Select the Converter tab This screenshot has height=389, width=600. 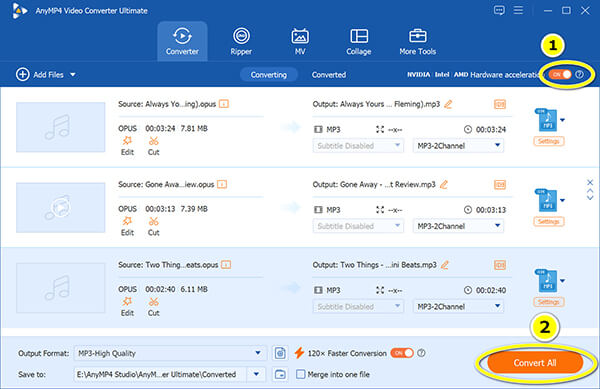(182, 41)
